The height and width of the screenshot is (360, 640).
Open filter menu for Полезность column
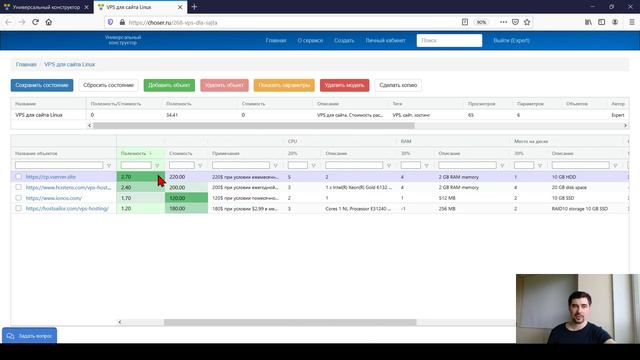157,165
